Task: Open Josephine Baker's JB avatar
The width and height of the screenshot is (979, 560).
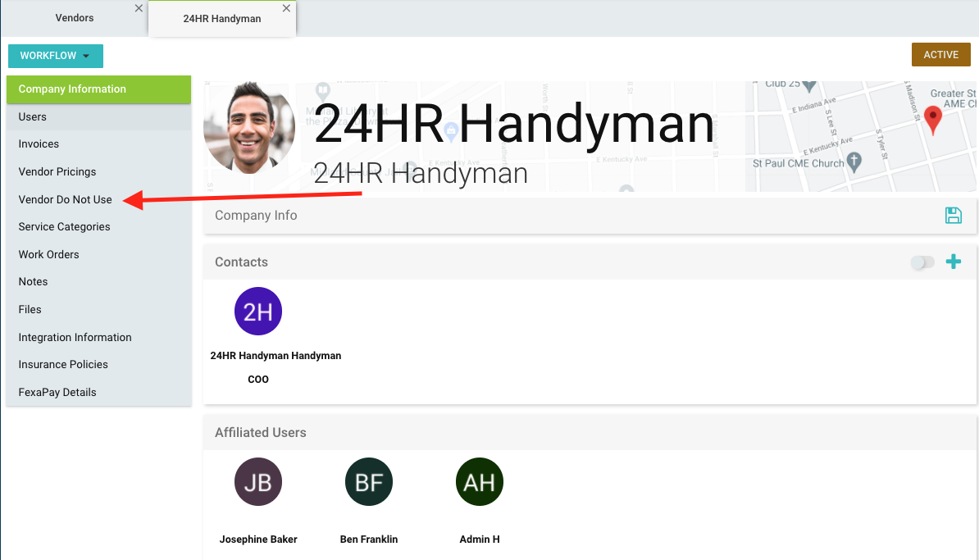Action: click(258, 482)
